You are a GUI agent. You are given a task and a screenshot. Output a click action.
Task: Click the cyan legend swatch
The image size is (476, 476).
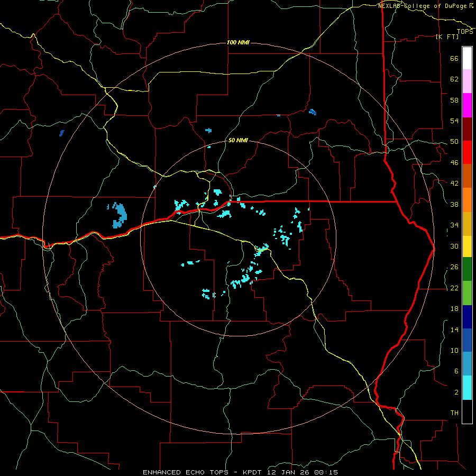click(467, 388)
